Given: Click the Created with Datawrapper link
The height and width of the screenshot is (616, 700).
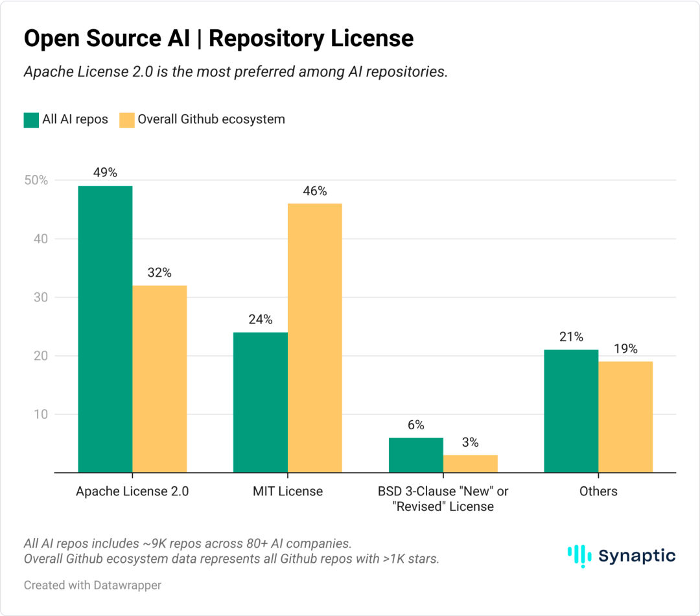Looking at the screenshot, I should click(93, 585).
